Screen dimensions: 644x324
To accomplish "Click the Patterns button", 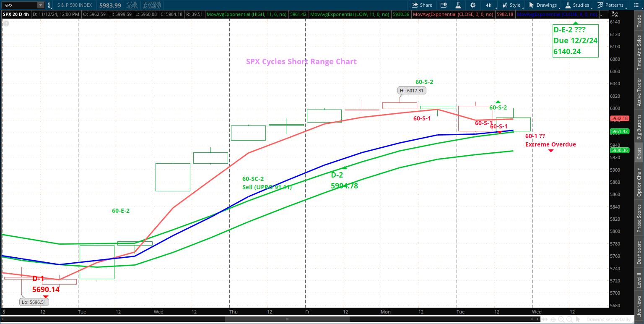I will (610, 5).
